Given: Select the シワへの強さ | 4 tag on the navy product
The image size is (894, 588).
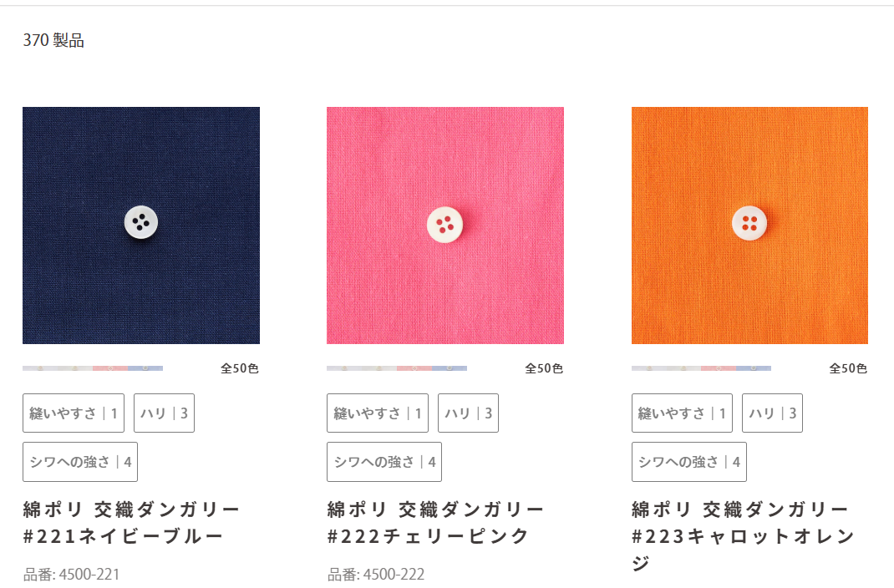Looking at the screenshot, I should pos(80,462).
